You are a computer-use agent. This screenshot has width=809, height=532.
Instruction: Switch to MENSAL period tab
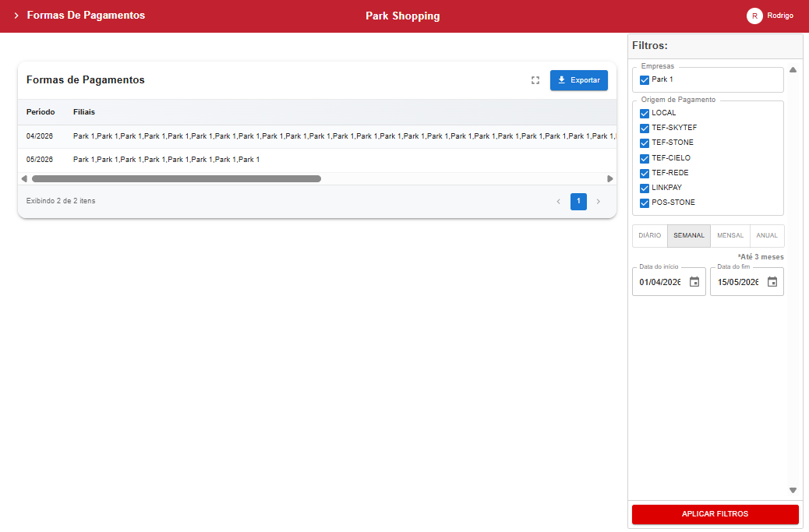coord(730,235)
